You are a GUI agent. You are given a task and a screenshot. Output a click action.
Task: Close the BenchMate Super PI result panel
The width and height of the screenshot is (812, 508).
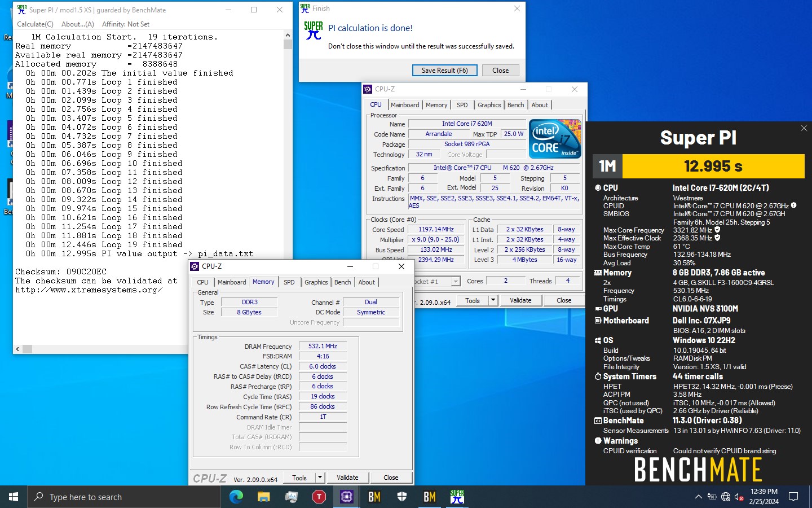804,128
